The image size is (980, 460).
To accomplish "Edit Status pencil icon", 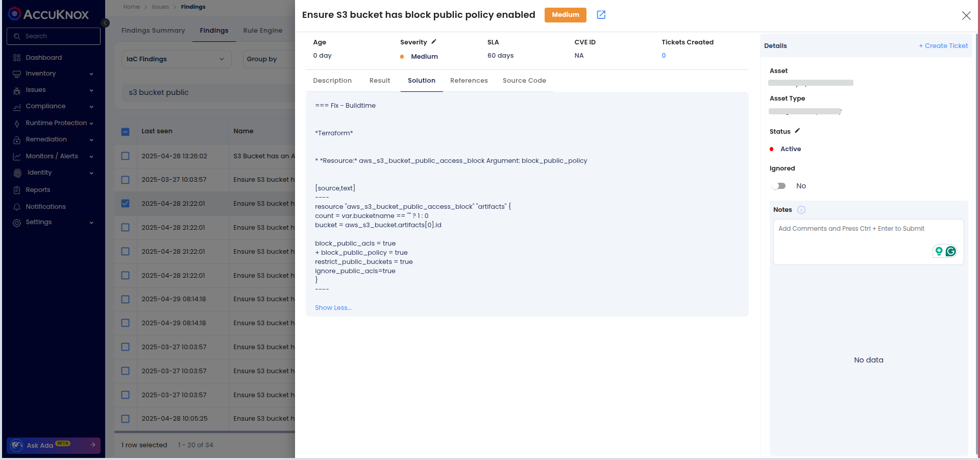I will 797,131.
